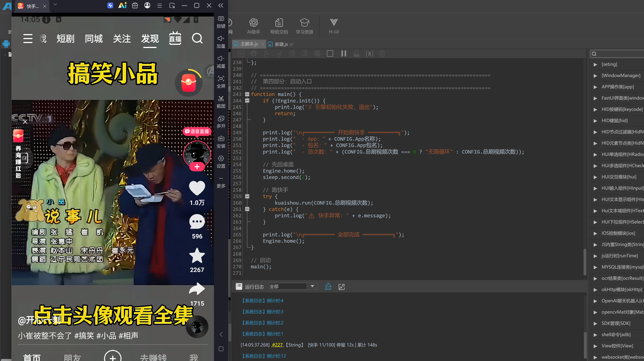Follow the creator with the red plus button
Screen dimensions: 644x361
tap(197, 167)
